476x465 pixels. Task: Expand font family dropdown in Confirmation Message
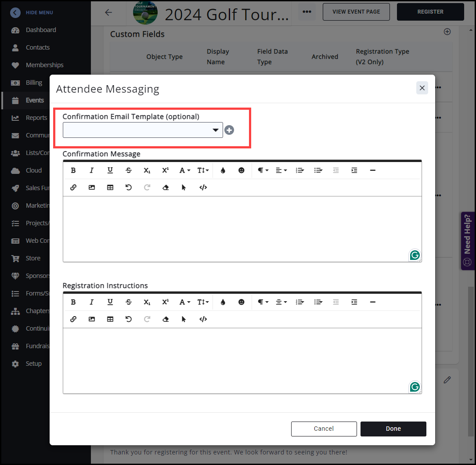[x=184, y=170]
